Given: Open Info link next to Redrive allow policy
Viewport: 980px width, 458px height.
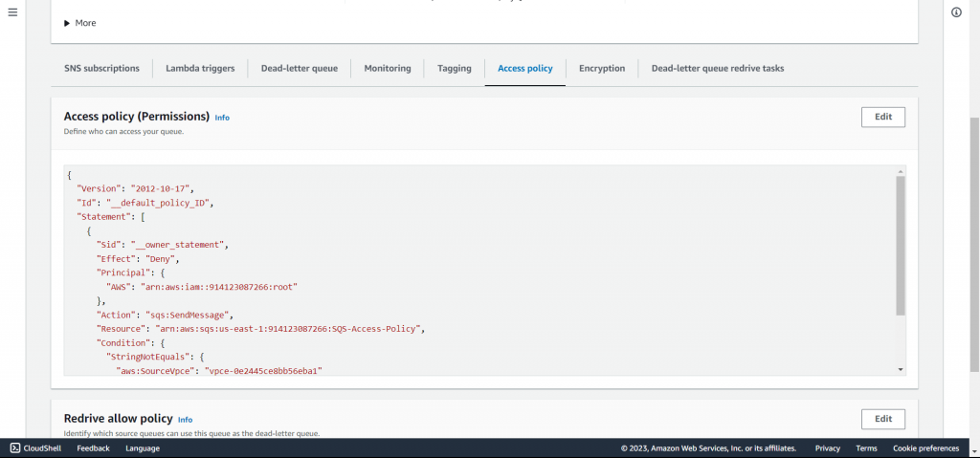Looking at the screenshot, I should point(185,420).
